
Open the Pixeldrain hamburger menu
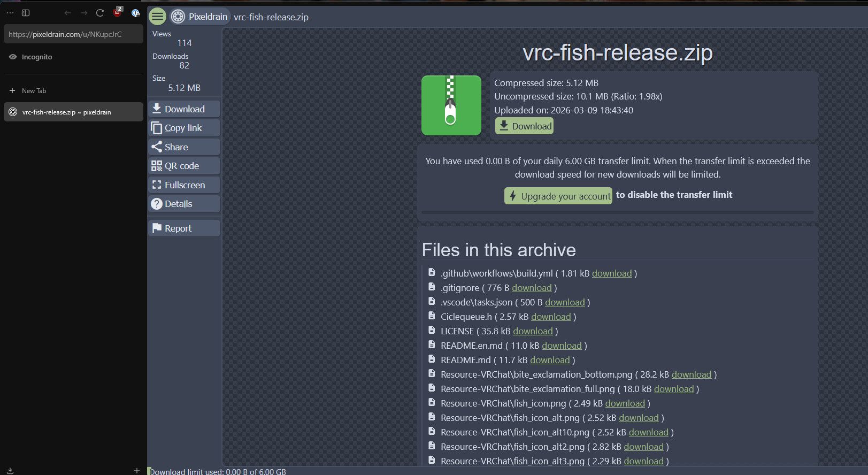(x=157, y=17)
